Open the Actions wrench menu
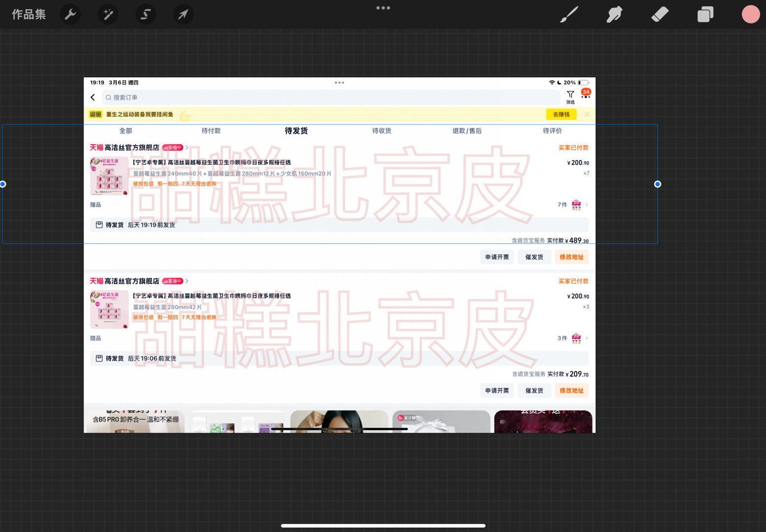The width and height of the screenshot is (766, 532). coord(70,14)
